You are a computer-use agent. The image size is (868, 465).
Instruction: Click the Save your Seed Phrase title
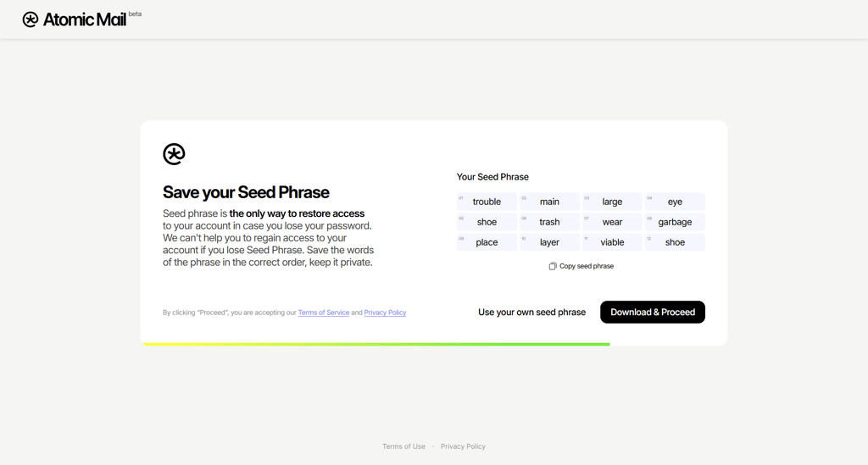[x=246, y=192]
